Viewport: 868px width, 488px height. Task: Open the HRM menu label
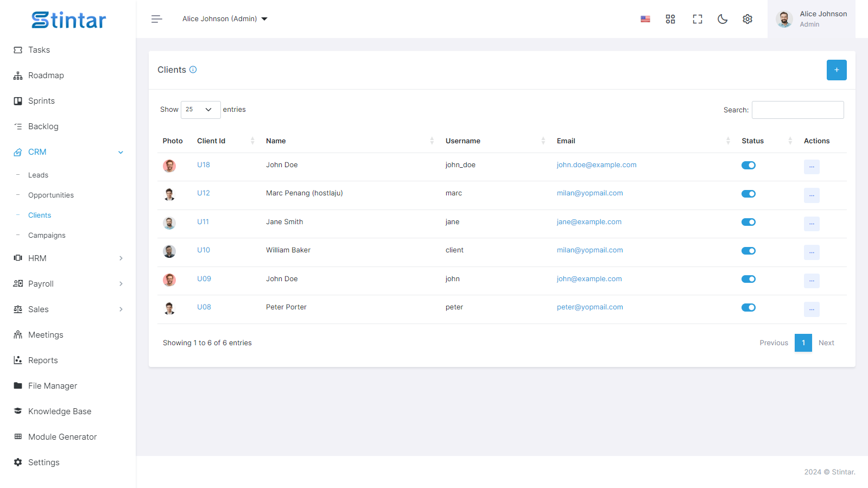pyautogui.click(x=37, y=258)
